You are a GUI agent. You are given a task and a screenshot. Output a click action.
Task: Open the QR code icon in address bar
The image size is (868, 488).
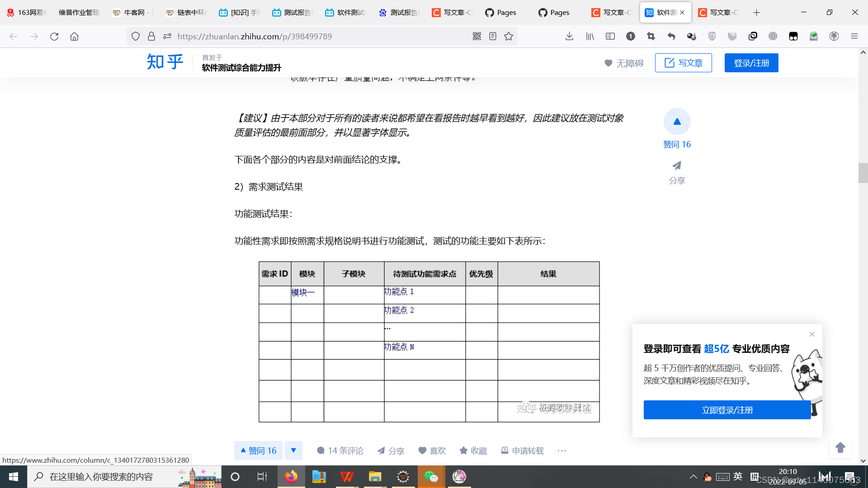(x=477, y=36)
